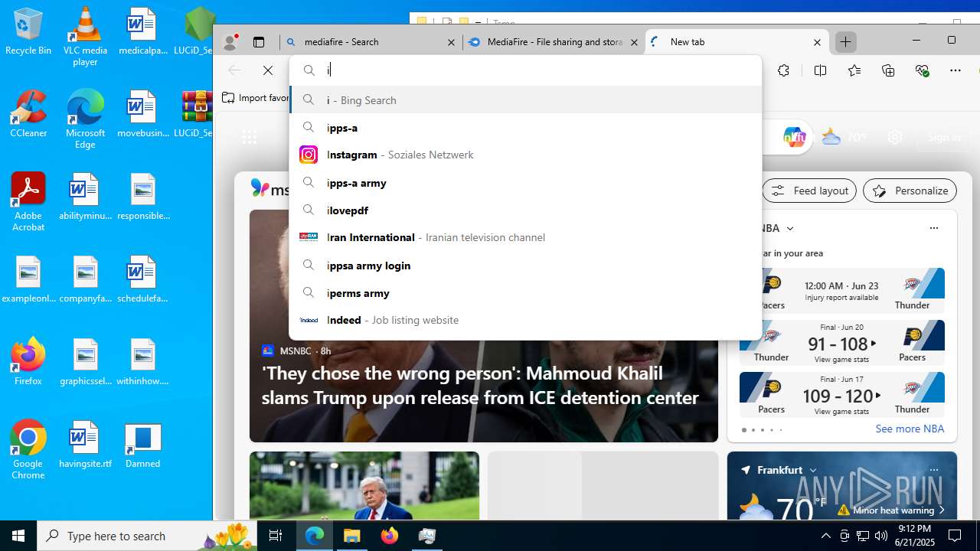Expand the Frankfurt location dropdown
This screenshot has width=980, height=551.
pos(813,470)
